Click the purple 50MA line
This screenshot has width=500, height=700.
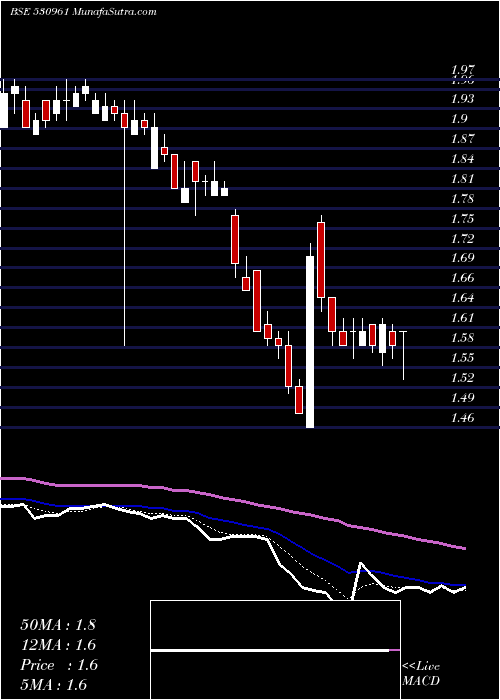click(232, 500)
